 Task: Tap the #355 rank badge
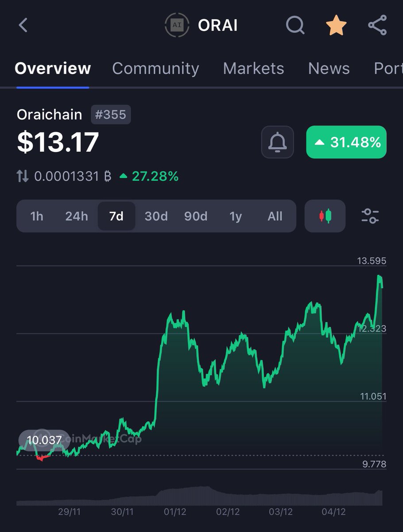tap(111, 115)
